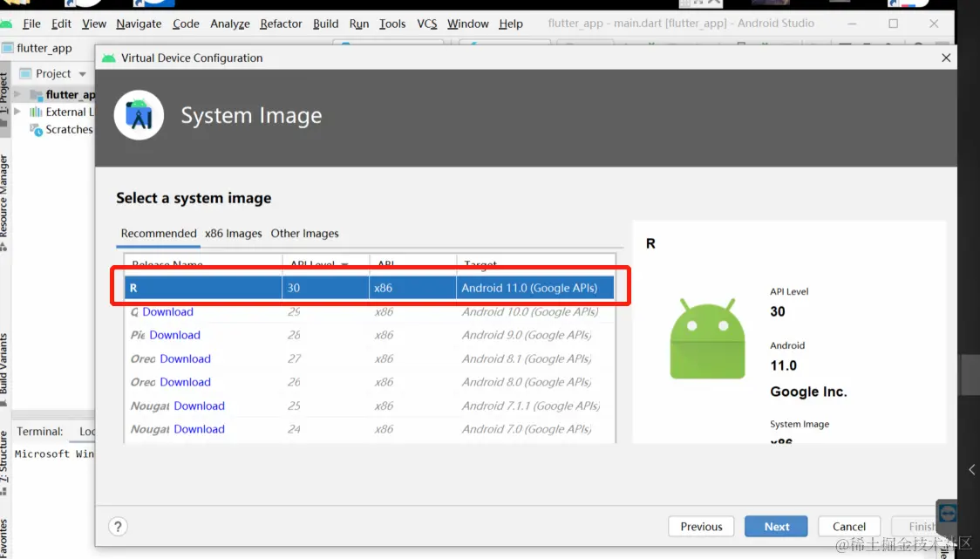
Task: Switch to the x86 Images tab
Action: click(x=233, y=233)
